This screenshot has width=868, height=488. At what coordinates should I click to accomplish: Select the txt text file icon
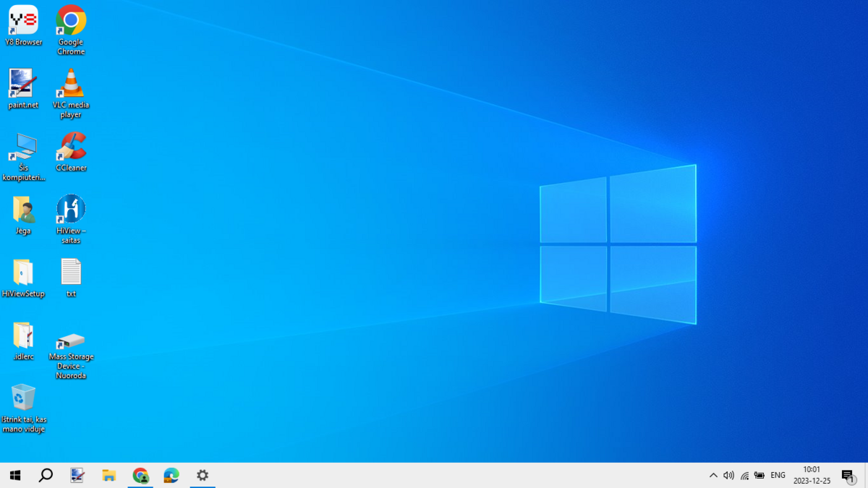71,273
